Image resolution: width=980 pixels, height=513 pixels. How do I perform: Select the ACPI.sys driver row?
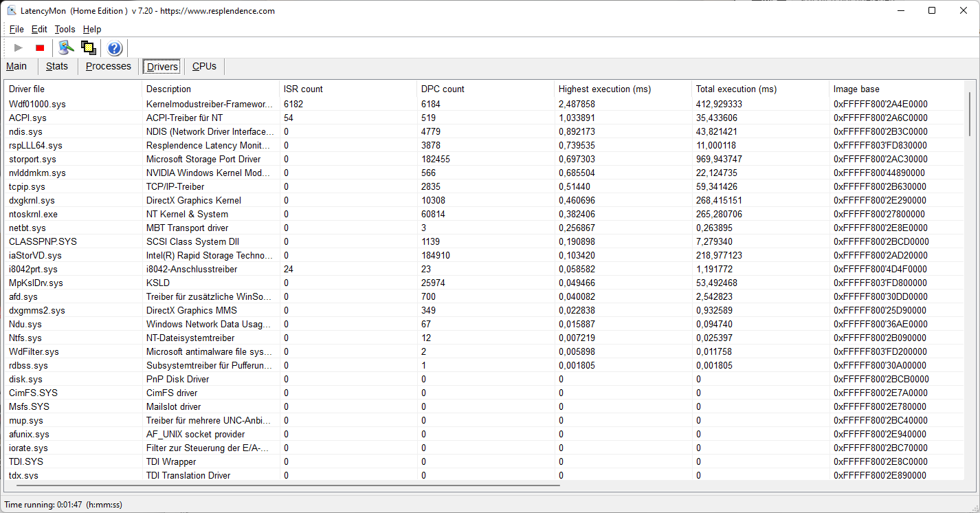click(485, 118)
